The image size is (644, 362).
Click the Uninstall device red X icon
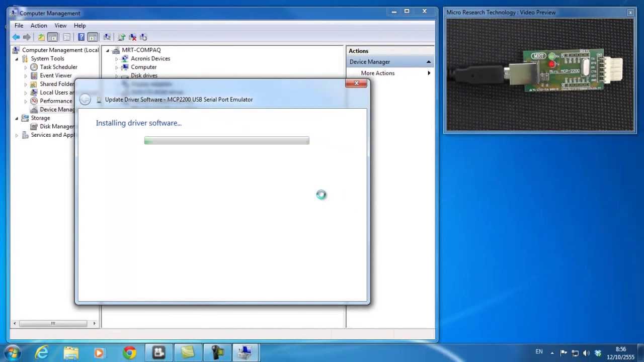[x=133, y=37]
